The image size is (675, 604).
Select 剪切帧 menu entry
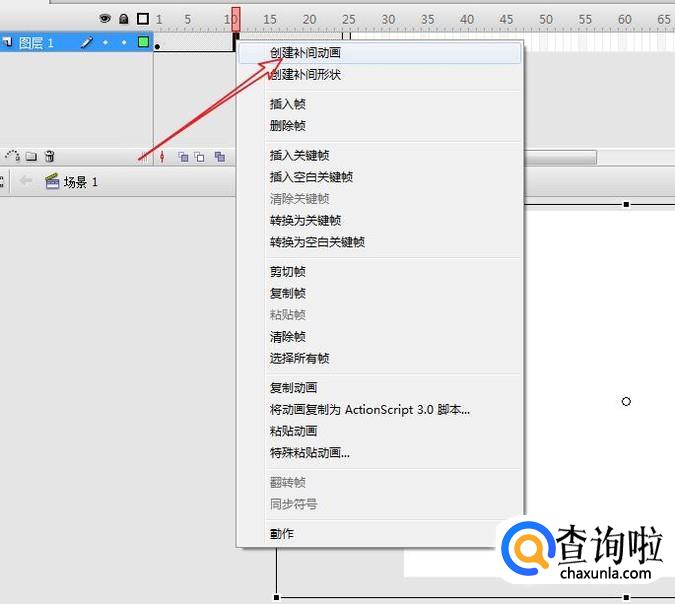(380, 272)
